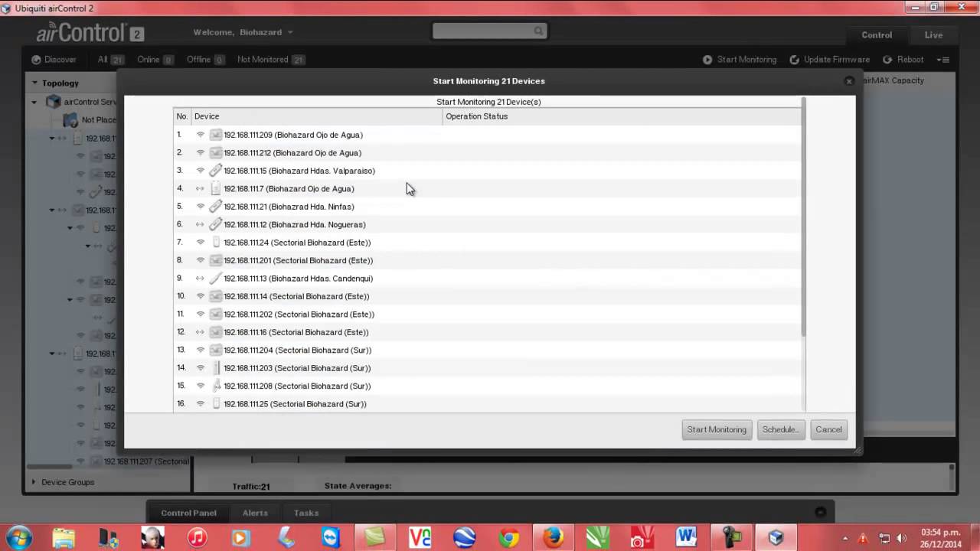Screen dimensions: 980x551
Task: Open the Windows Start menu
Action: click(19, 537)
